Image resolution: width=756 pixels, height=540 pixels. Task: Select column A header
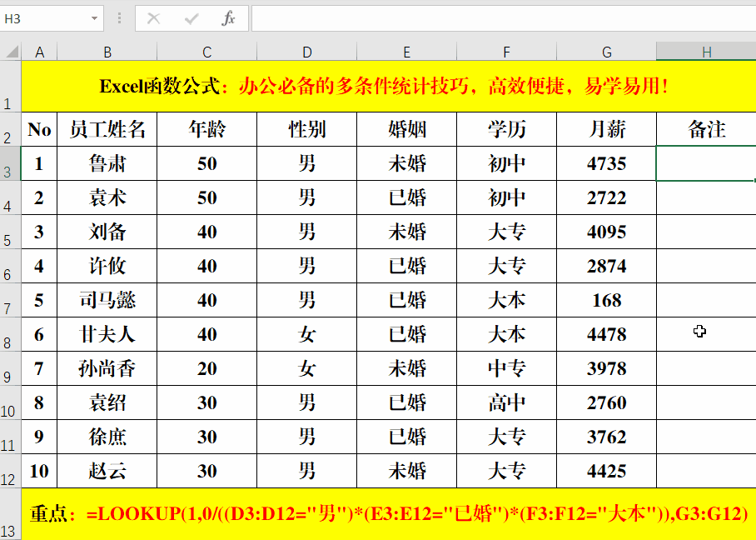coord(39,52)
